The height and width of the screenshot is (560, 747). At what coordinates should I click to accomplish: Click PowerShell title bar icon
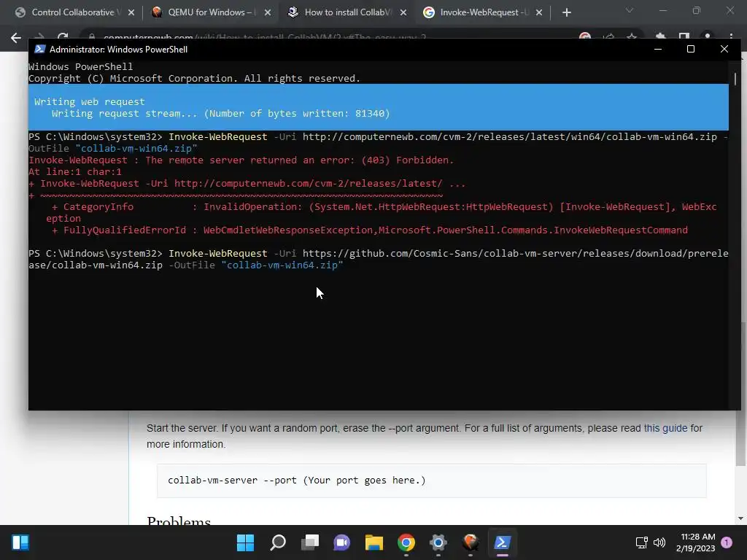(x=40, y=49)
